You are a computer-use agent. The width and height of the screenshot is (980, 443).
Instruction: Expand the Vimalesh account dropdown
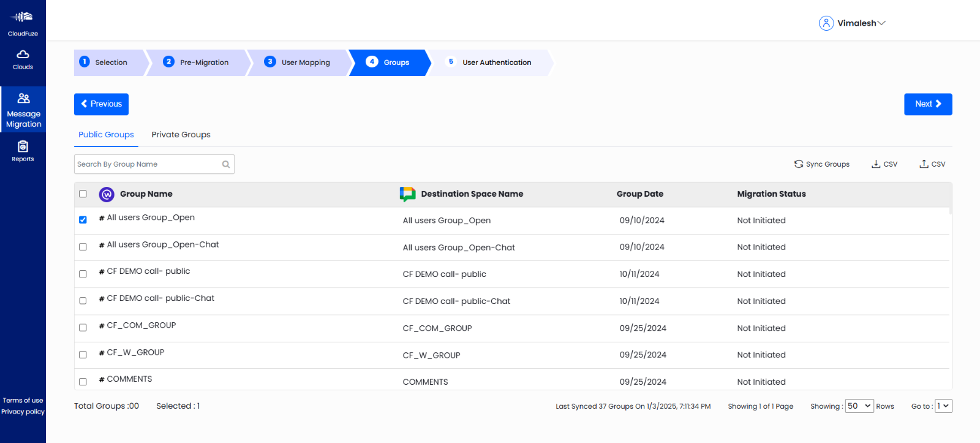(x=881, y=23)
